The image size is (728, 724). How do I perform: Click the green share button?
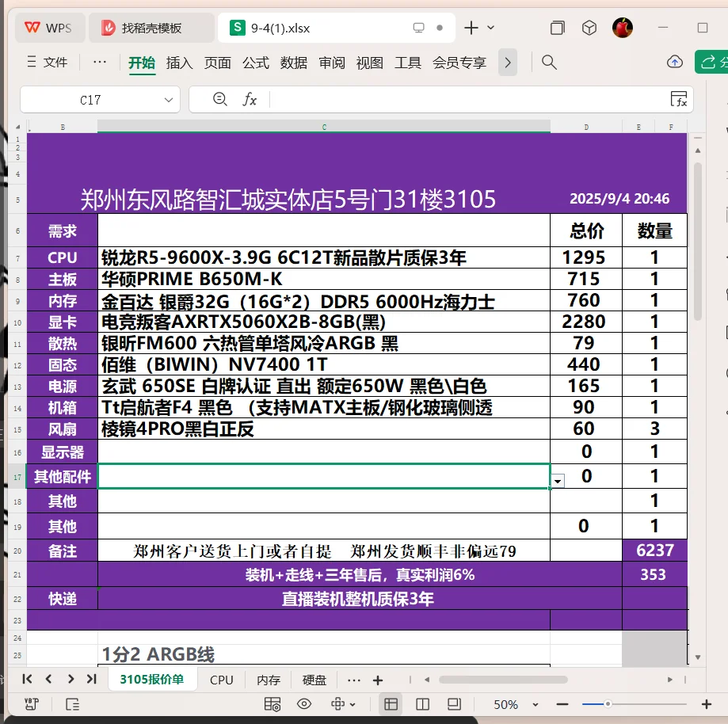pos(711,63)
